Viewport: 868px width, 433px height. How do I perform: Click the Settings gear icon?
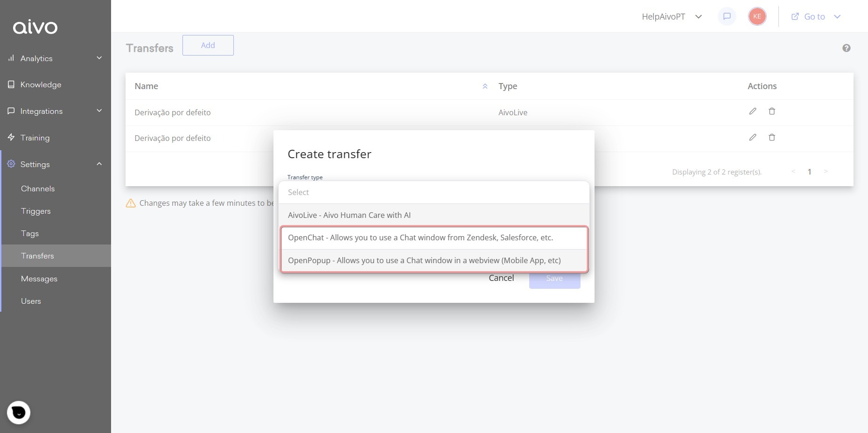click(x=11, y=164)
